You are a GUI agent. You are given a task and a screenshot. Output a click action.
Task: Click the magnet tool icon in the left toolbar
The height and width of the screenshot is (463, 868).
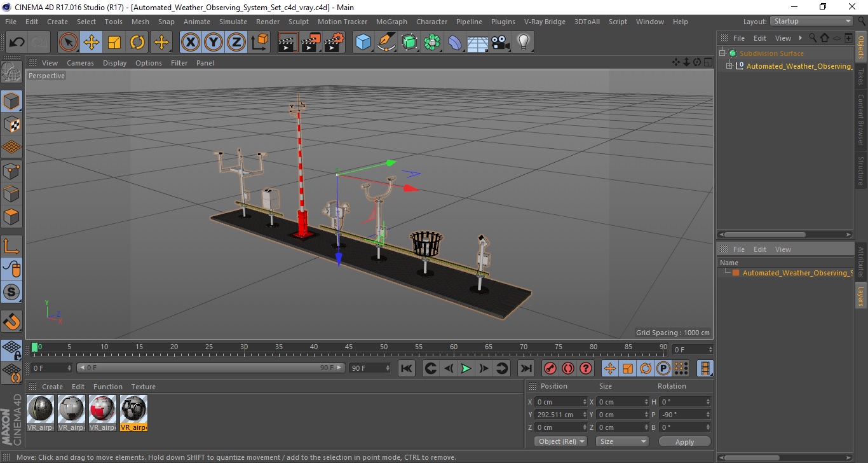coord(11,321)
